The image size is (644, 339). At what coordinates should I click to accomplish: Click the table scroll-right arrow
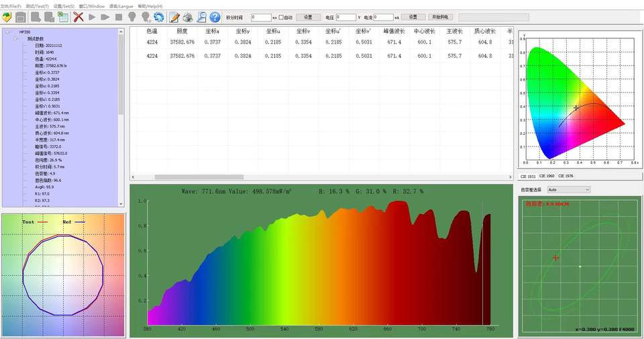pos(511,177)
